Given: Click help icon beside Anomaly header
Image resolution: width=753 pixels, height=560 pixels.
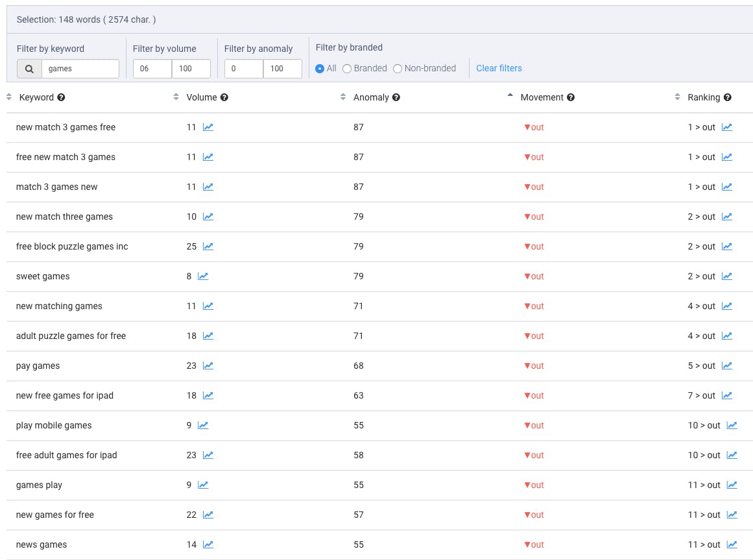Looking at the screenshot, I should click(x=396, y=98).
